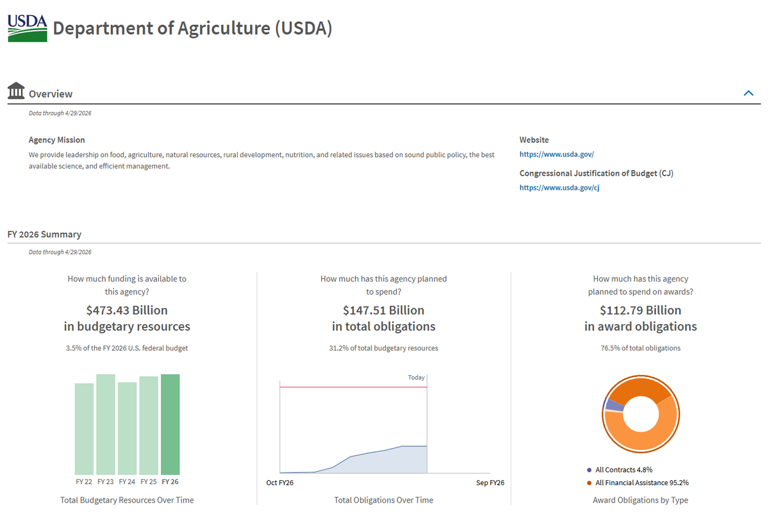Click the 'Total Obligations Over Time' caption
Viewport: 769px width, 532px height.
(x=383, y=500)
